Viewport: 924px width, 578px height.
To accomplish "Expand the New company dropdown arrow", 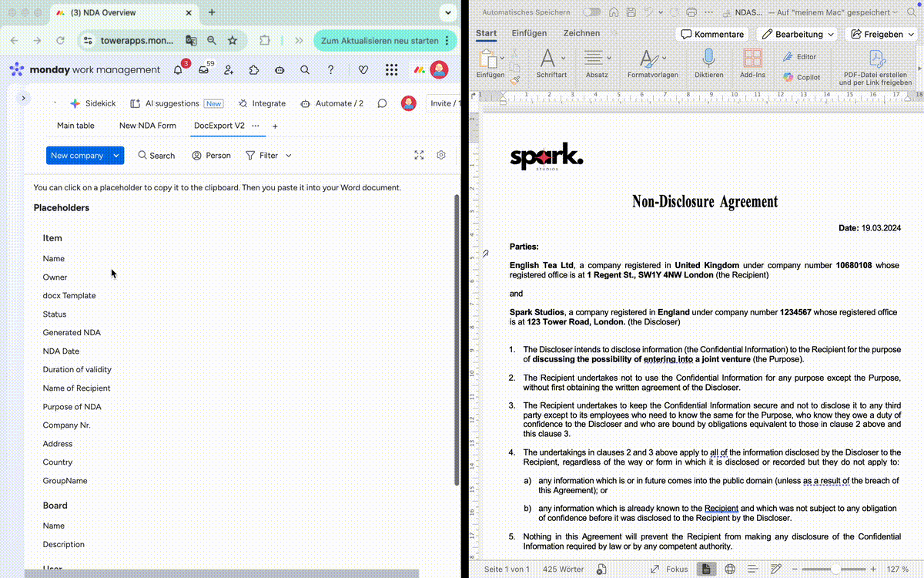I will (x=116, y=156).
